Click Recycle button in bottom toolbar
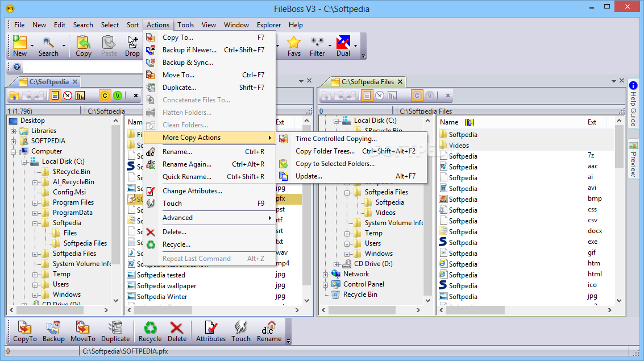The height and width of the screenshot is (361, 644). pos(150,331)
